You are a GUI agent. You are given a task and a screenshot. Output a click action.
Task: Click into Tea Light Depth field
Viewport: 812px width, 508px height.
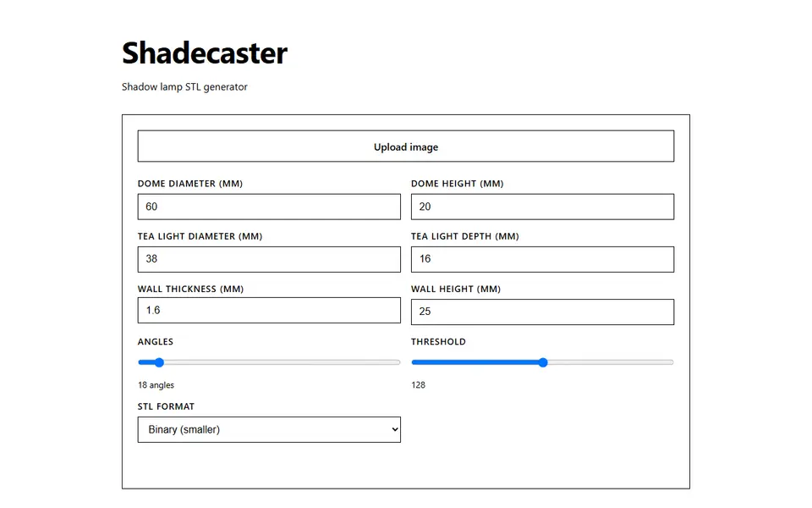click(542, 259)
